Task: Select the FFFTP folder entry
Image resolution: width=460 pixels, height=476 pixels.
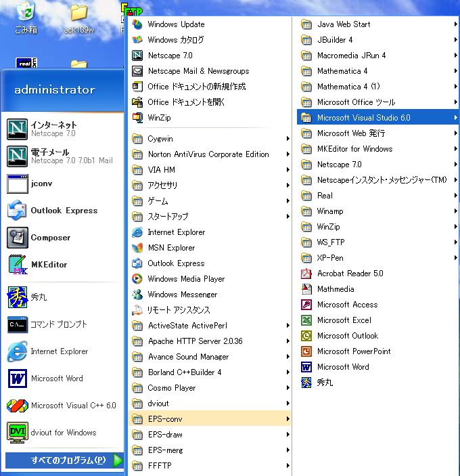Action: 210,466
